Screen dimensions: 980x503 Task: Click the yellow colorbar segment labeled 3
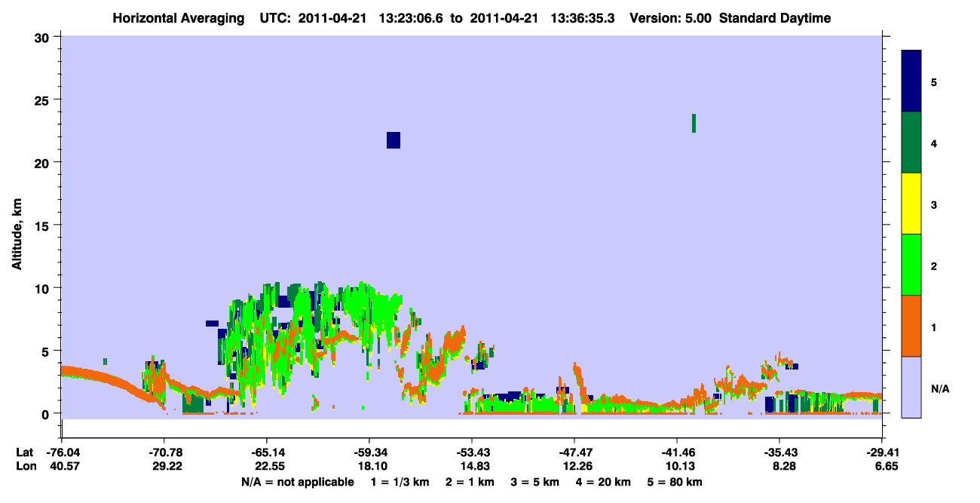[x=911, y=204]
